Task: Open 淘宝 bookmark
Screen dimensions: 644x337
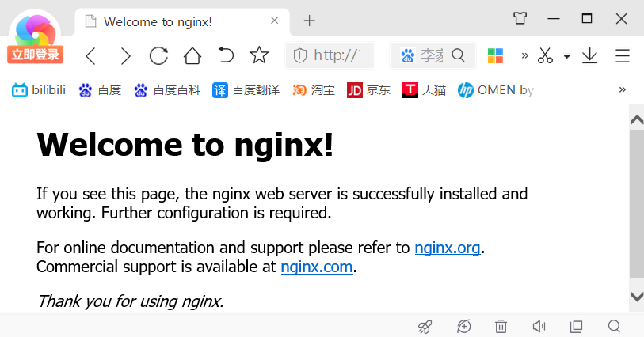Action: click(x=314, y=89)
